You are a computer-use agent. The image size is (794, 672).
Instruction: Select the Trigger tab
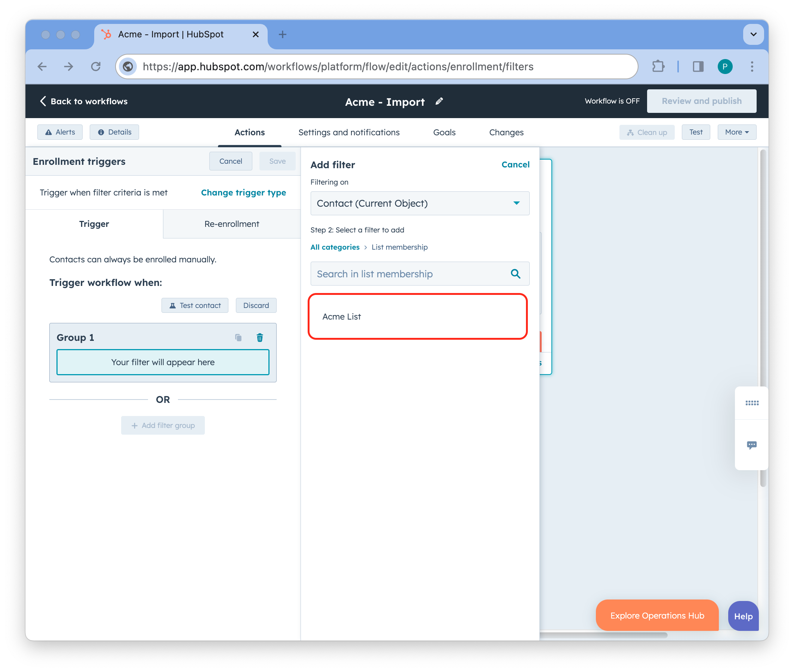point(94,224)
